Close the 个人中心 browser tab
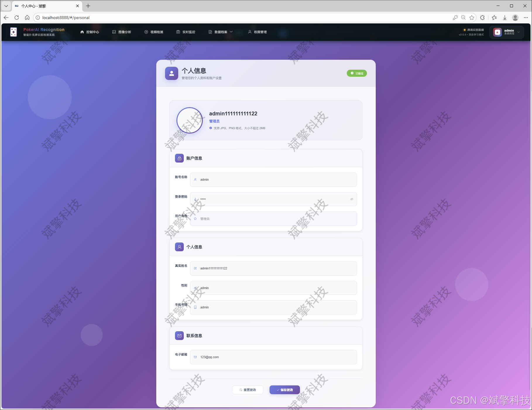This screenshot has width=532, height=410. coord(78,6)
